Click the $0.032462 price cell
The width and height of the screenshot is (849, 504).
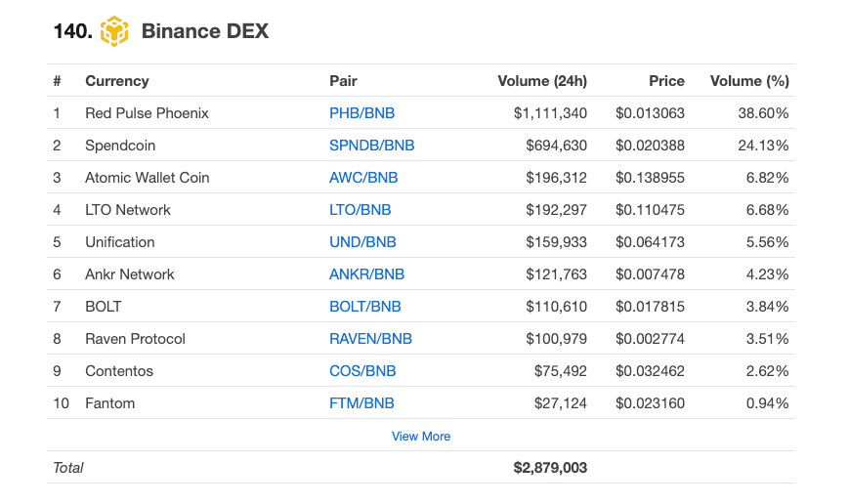650,371
